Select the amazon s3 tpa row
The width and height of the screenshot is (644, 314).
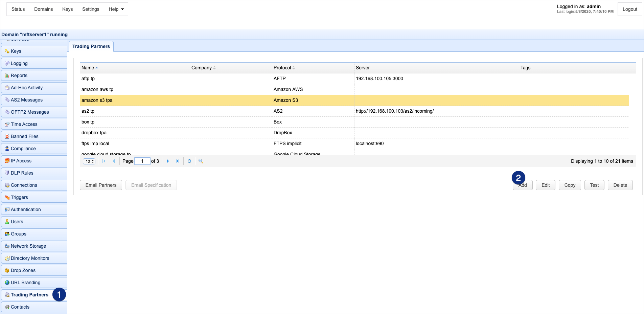pyautogui.click(x=354, y=100)
